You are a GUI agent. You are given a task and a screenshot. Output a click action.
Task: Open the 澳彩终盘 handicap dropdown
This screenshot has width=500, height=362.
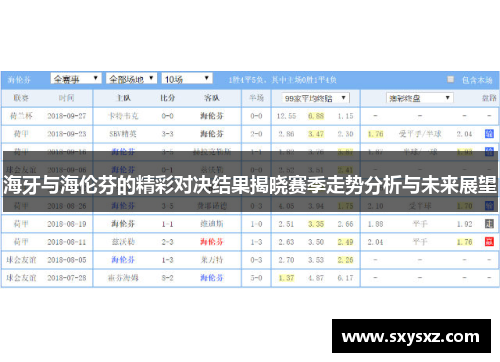coord(420,98)
